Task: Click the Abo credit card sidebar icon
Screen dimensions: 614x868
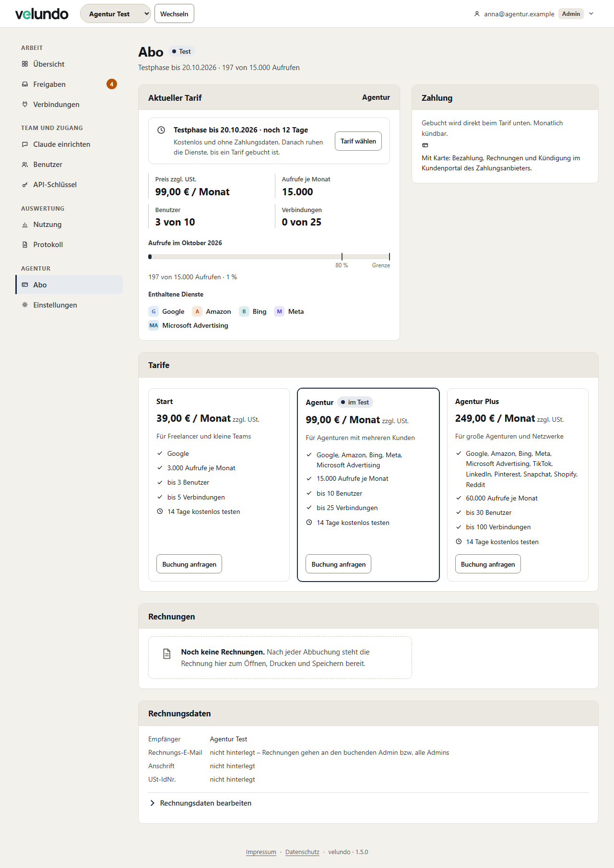Action: point(25,285)
